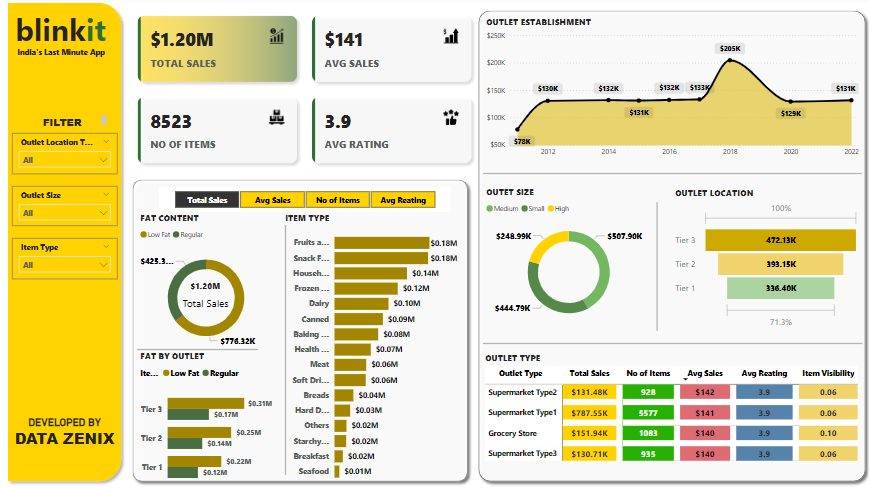Click the Total Sales chart icon
Screen dimensions: 869x488
(x=277, y=36)
